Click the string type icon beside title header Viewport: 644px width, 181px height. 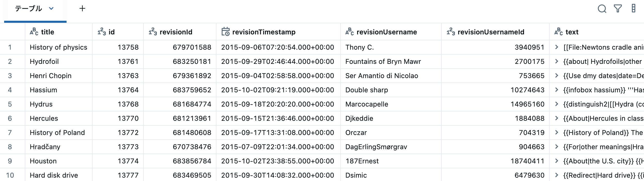pos(34,32)
